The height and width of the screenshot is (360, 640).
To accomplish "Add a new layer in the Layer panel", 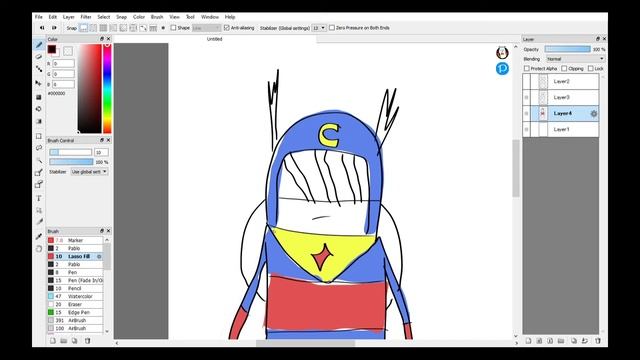I will point(528,341).
